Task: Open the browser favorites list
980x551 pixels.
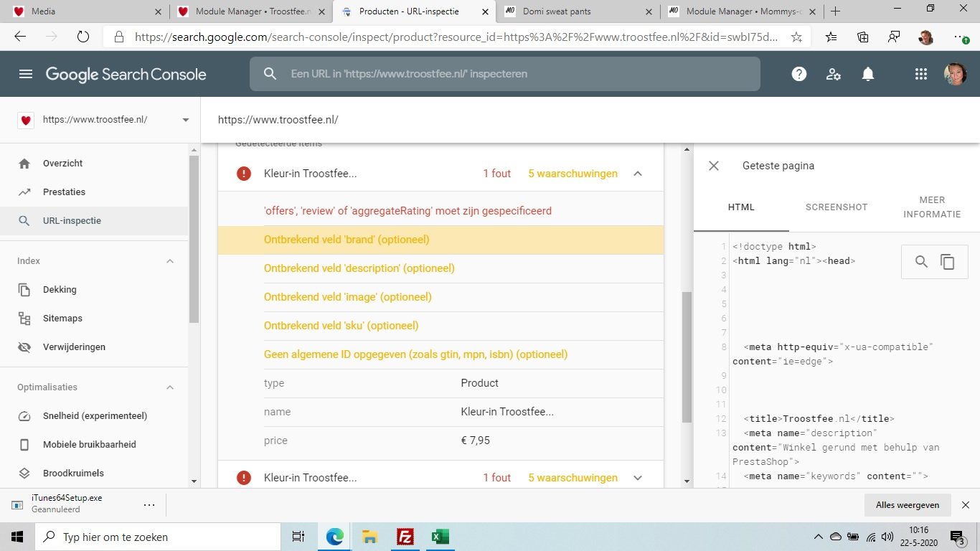Action: (x=831, y=37)
